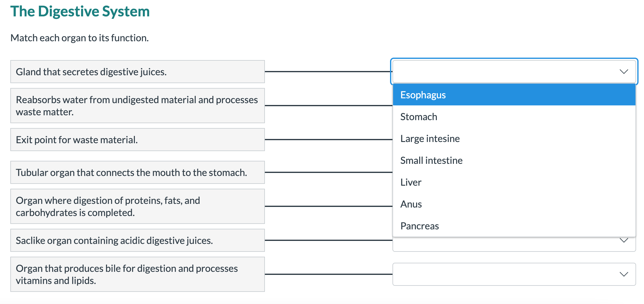Click 'The Digestive System' heading
Viewport: 644px width, 304px height.
coord(80,12)
